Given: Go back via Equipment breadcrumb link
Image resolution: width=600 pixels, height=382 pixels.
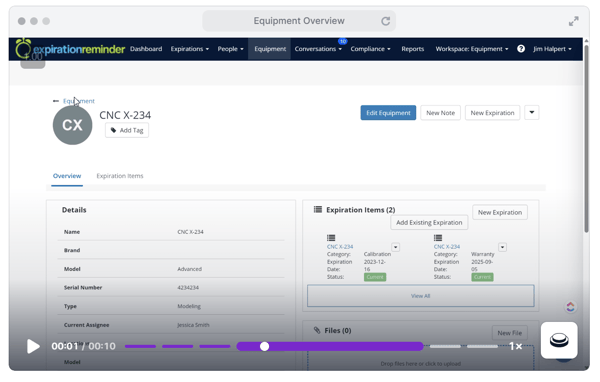Looking at the screenshot, I should [79, 101].
